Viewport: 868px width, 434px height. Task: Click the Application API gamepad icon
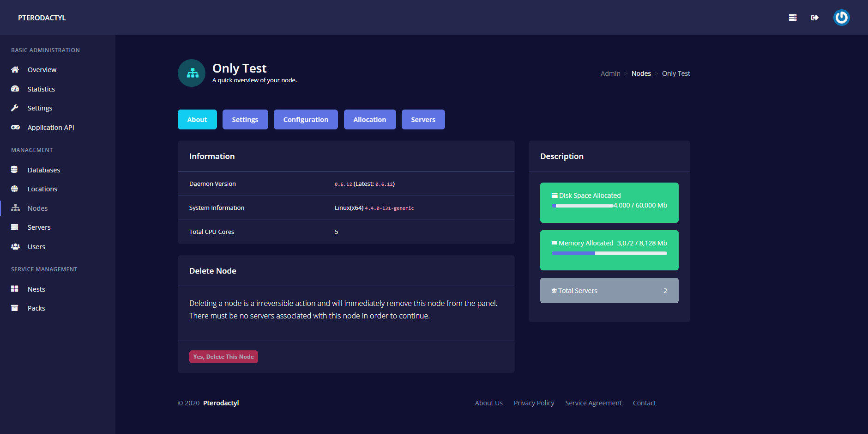pos(15,127)
